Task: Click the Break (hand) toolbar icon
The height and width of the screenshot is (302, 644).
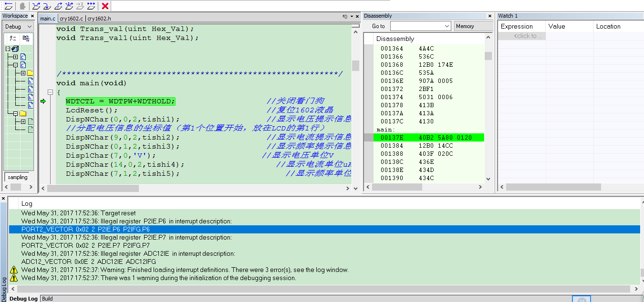Action: (x=22, y=6)
